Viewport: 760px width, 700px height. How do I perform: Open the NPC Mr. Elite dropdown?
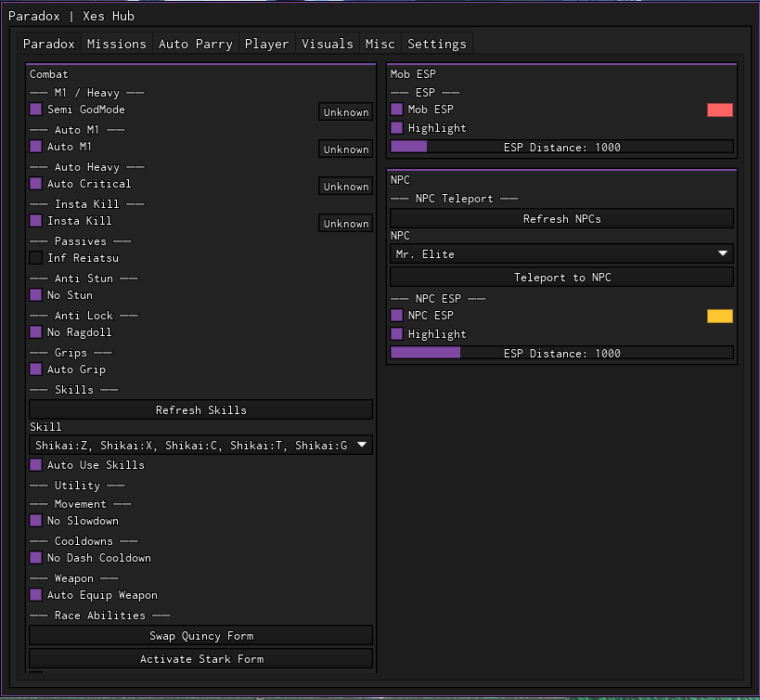pos(561,253)
